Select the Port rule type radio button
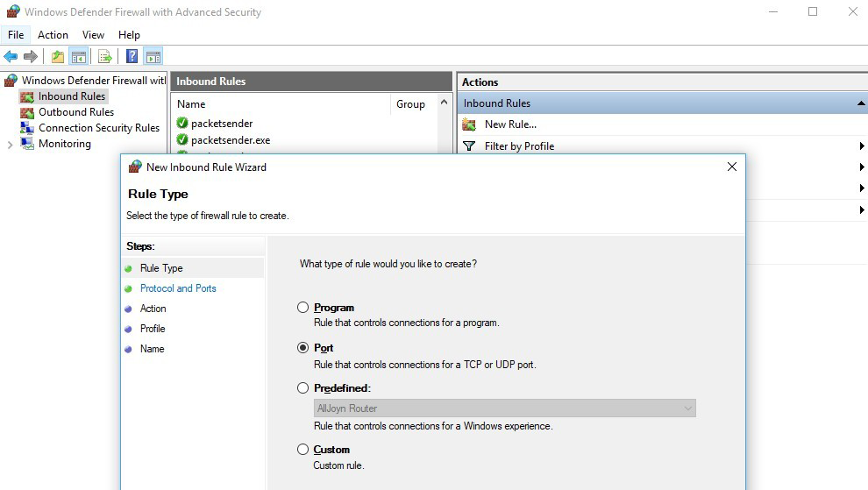The image size is (868, 490). [302, 348]
